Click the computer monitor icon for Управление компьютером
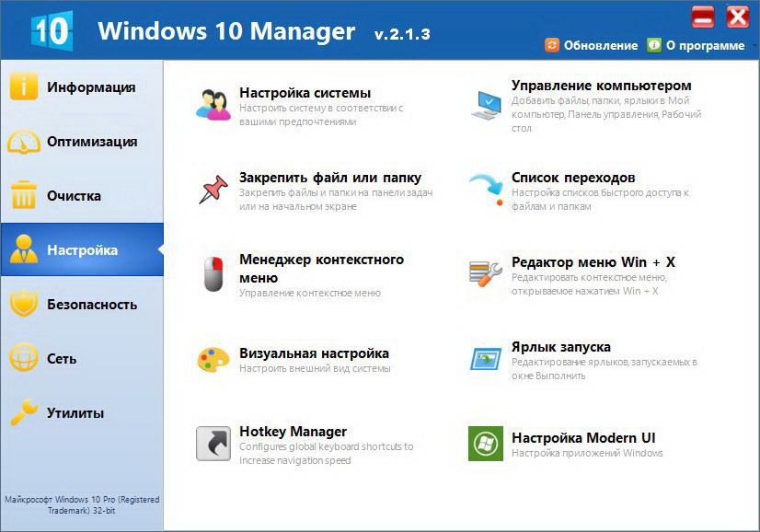Screen dimensions: 760x532 (485, 105)
